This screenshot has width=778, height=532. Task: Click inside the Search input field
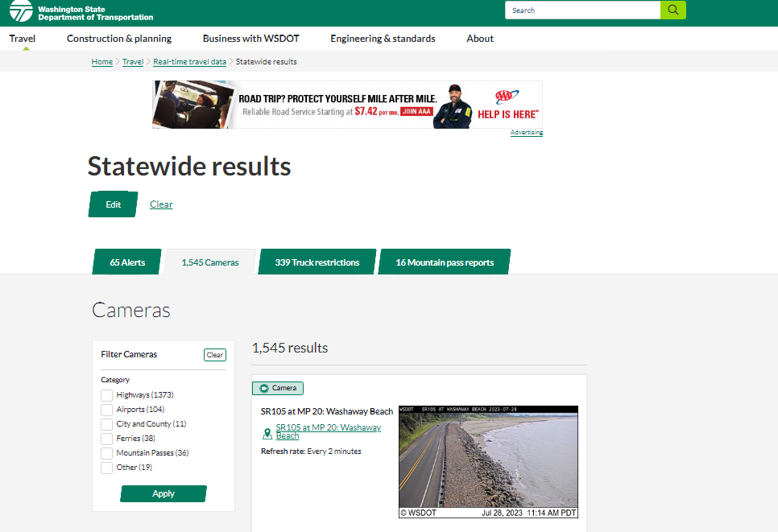(583, 10)
